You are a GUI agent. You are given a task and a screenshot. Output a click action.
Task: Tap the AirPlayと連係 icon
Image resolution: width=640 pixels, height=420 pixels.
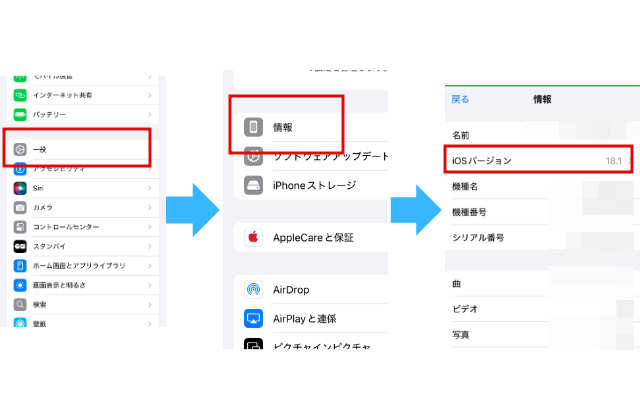[x=254, y=319]
